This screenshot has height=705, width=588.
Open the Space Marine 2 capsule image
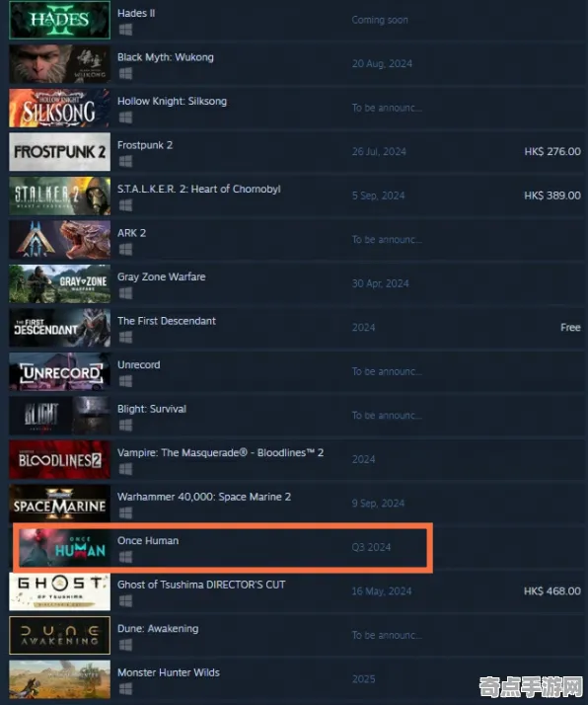(x=60, y=504)
